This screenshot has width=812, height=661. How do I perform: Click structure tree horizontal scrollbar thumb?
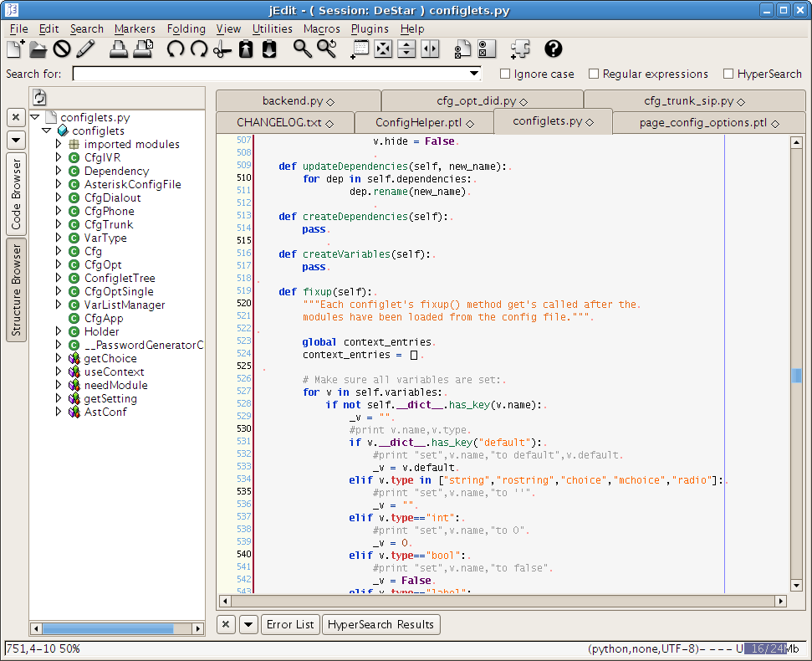[108, 629]
